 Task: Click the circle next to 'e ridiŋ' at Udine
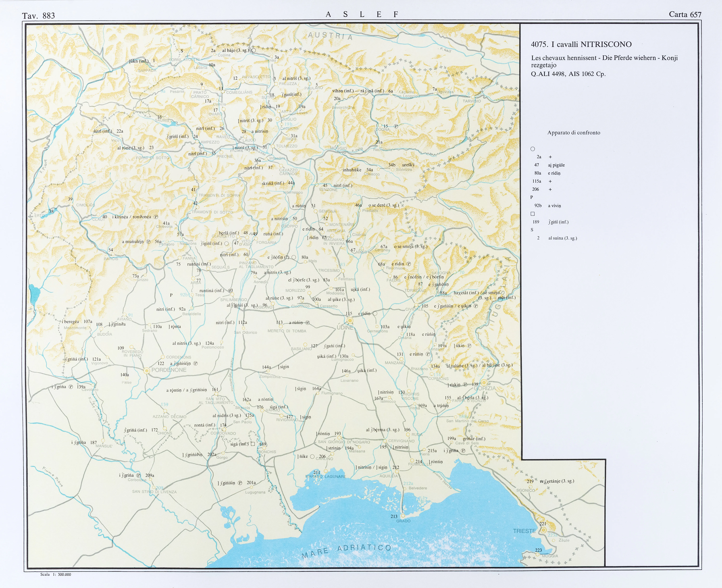click(x=375, y=313)
